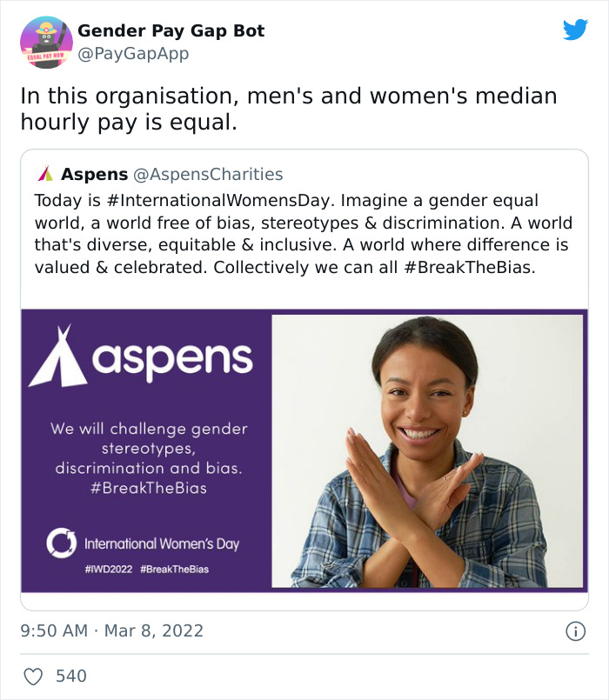The height and width of the screenshot is (700, 609).
Task: Click the 540 likes count
Action: pos(70,674)
